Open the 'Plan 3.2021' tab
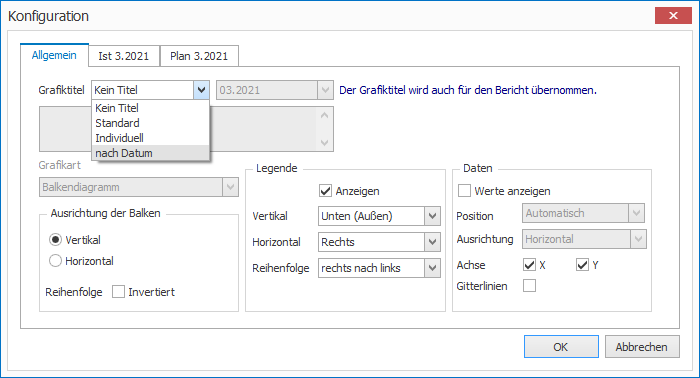The width and height of the screenshot is (700, 378). [199, 56]
